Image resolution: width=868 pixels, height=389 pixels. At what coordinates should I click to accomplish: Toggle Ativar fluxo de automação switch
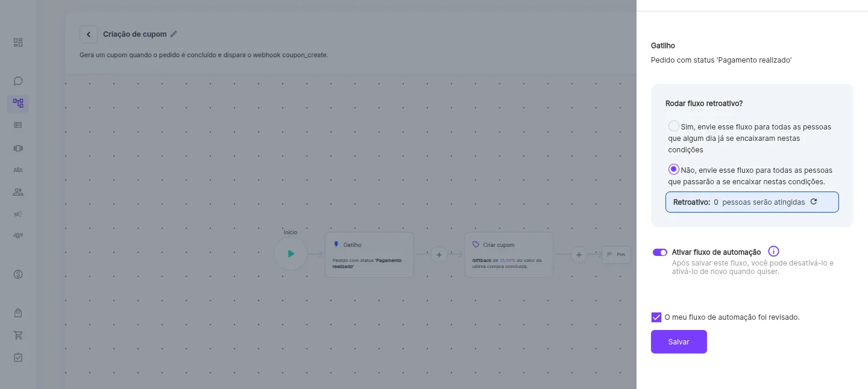coord(660,252)
